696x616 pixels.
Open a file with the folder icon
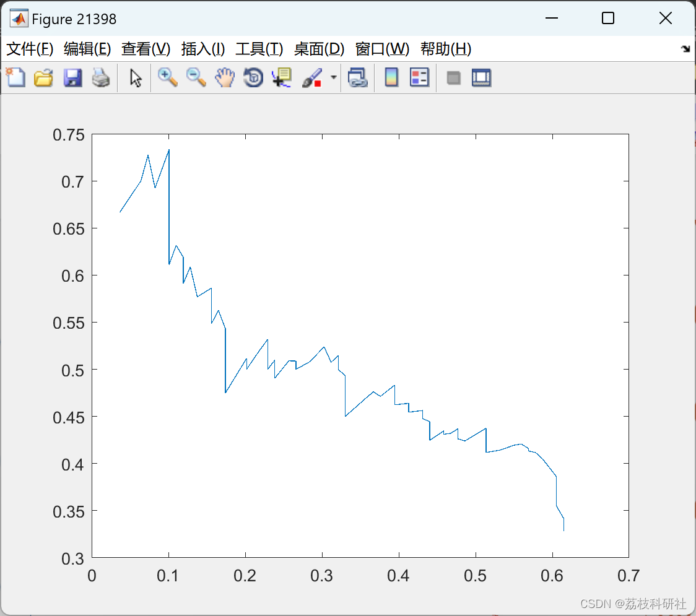43,78
